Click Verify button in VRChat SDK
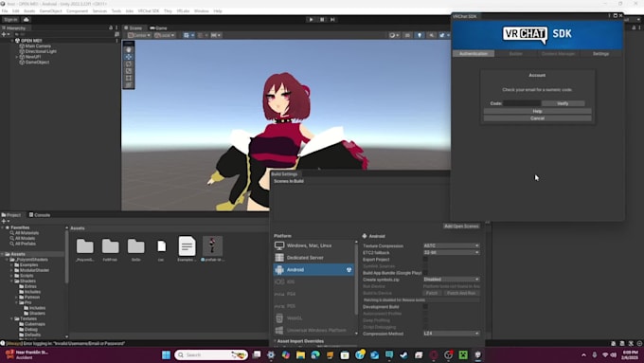 (x=563, y=103)
